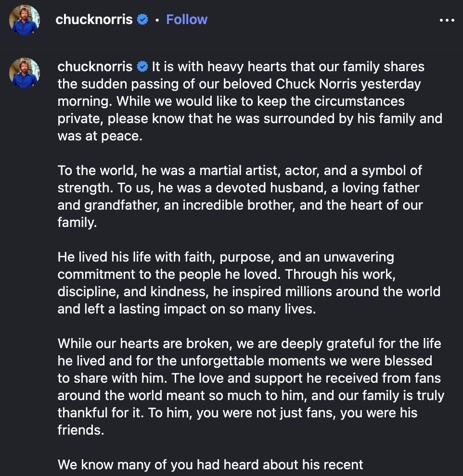The width and height of the screenshot is (463, 476).
Task: Click the "and grandfather, an incredible brother" line
Action: (240, 205)
